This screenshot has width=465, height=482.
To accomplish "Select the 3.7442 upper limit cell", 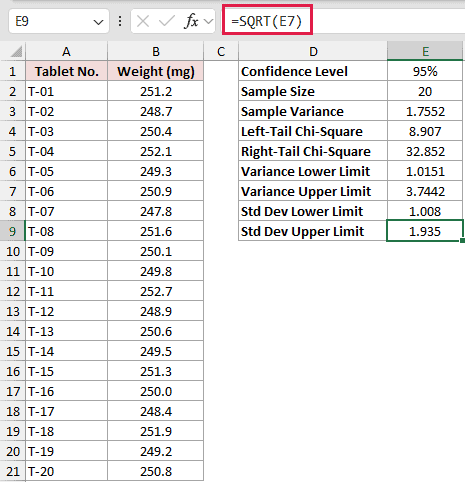I will click(x=425, y=191).
